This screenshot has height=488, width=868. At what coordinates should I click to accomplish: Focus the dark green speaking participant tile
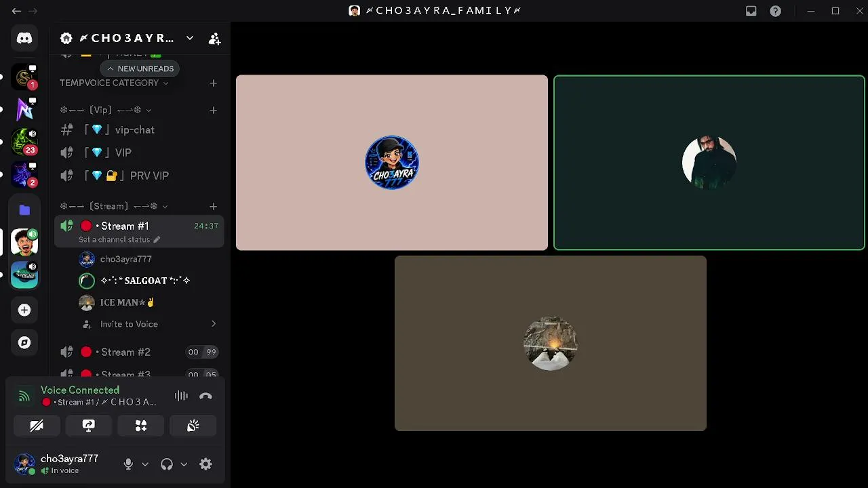click(x=709, y=163)
